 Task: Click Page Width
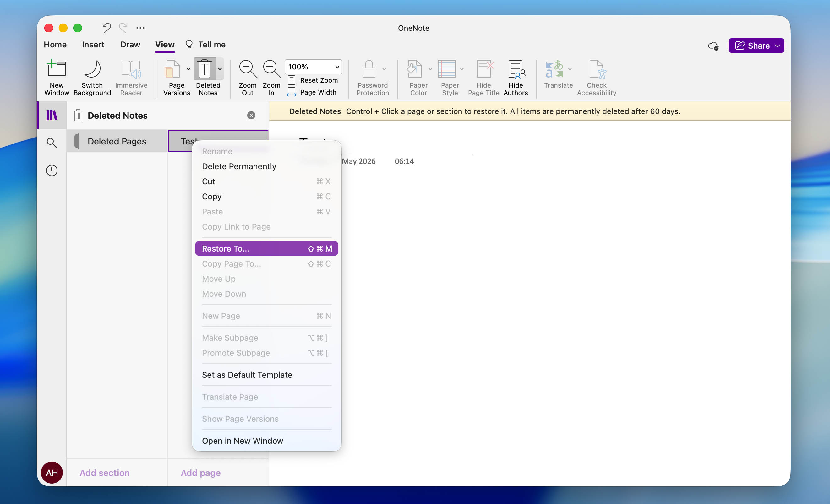[x=312, y=92]
